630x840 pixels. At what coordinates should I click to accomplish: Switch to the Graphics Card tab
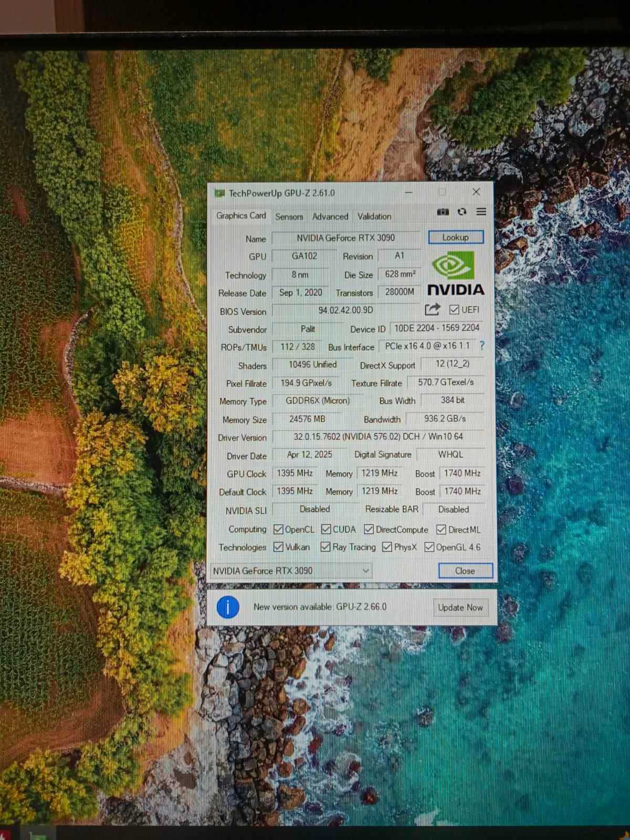[x=241, y=216]
